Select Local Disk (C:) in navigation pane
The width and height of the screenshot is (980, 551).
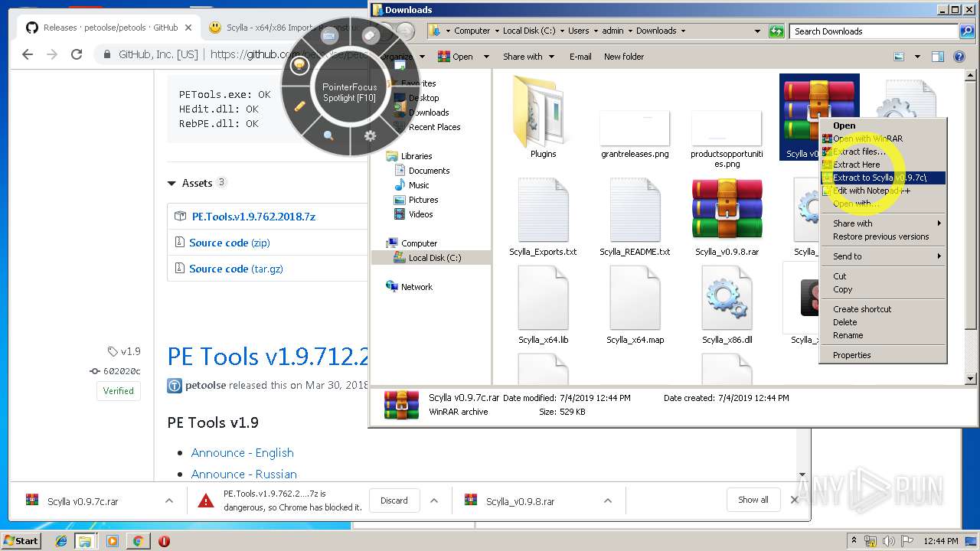pos(434,258)
